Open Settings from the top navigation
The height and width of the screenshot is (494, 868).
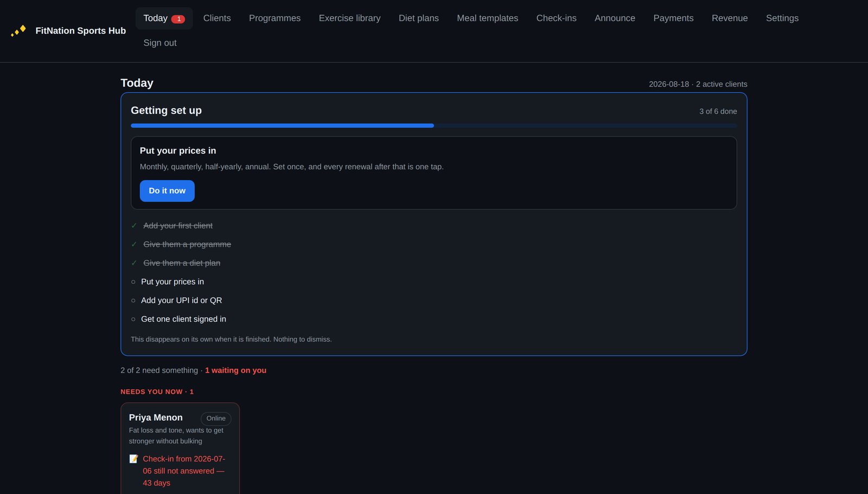(x=782, y=18)
